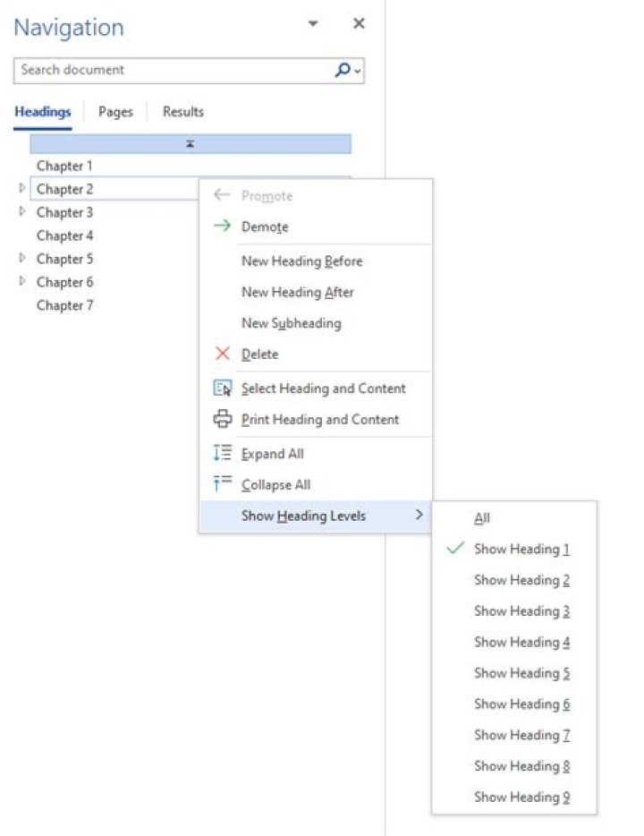
Task: Click the red Delete X icon
Action: coord(223,354)
